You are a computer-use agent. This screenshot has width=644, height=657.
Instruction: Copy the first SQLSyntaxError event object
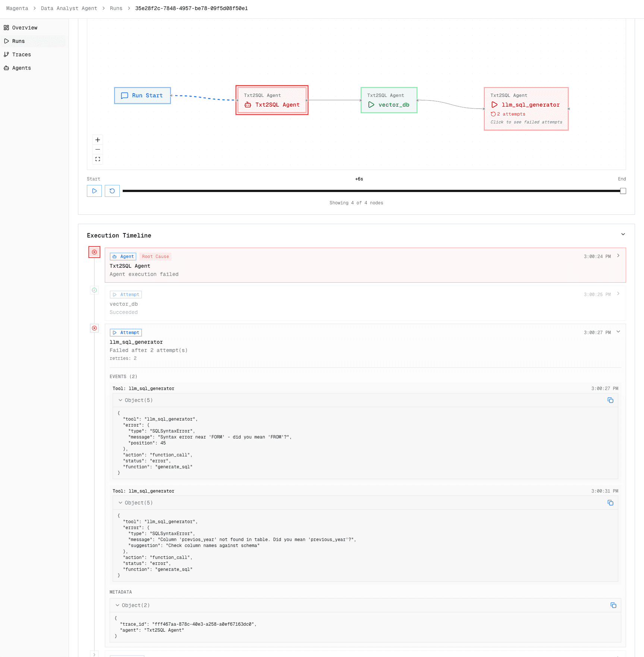point(610,400)
